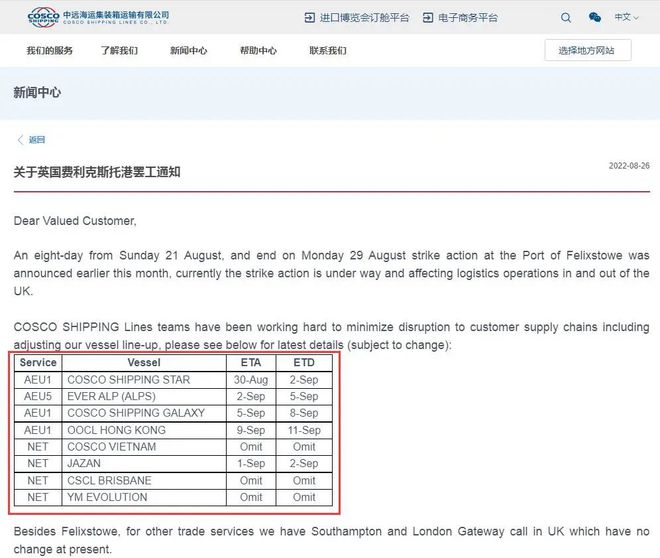This screenshot has width=660, height=558.
Task: Click the YM EVOLUTION cell
Action: point(144,497)
